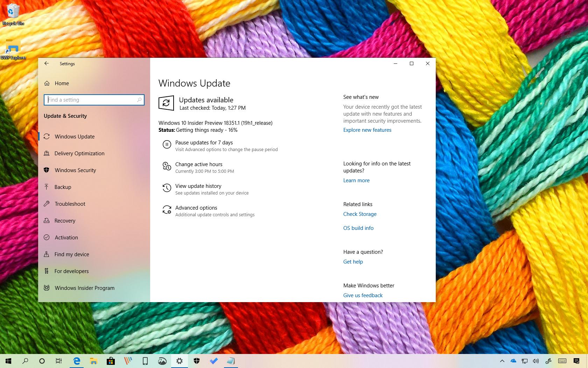Screen dimensions: 588x368
Task: Open Change active hours
Action: (x=199, y=164)
